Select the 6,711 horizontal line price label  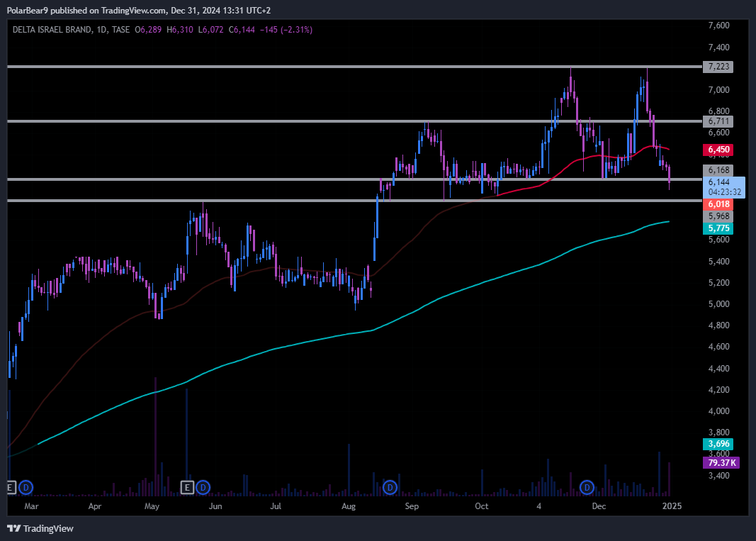pos(718,121)
